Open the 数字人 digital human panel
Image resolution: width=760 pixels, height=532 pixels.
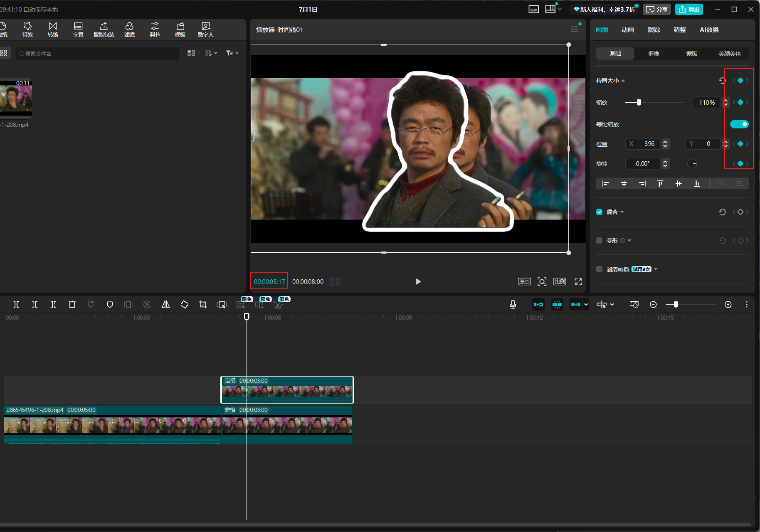[205, 30]
